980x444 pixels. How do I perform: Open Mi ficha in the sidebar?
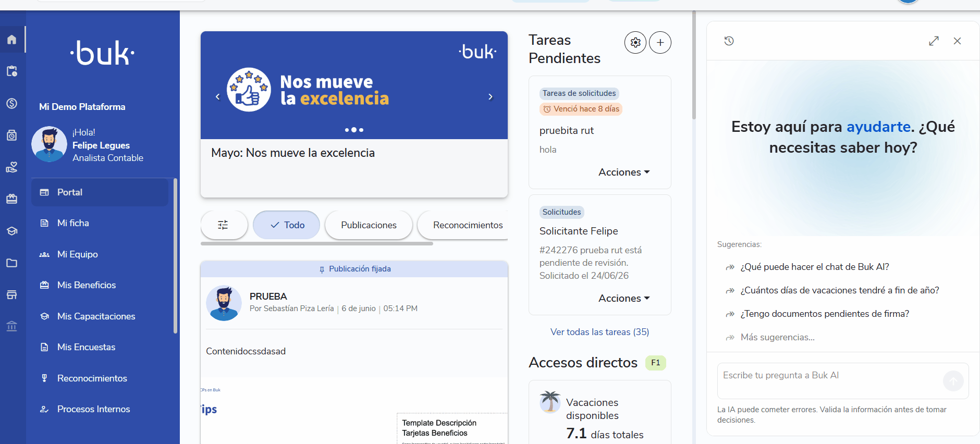pos(100,223)
